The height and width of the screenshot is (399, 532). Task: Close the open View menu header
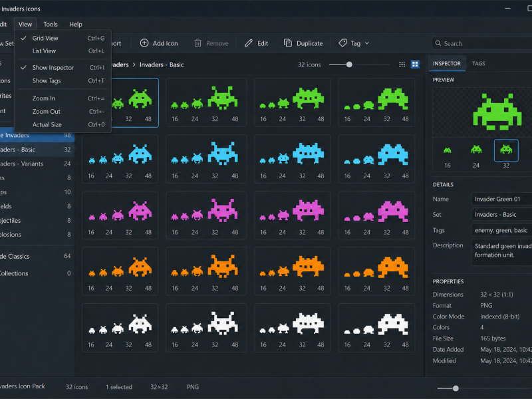(x=25, y=24)
